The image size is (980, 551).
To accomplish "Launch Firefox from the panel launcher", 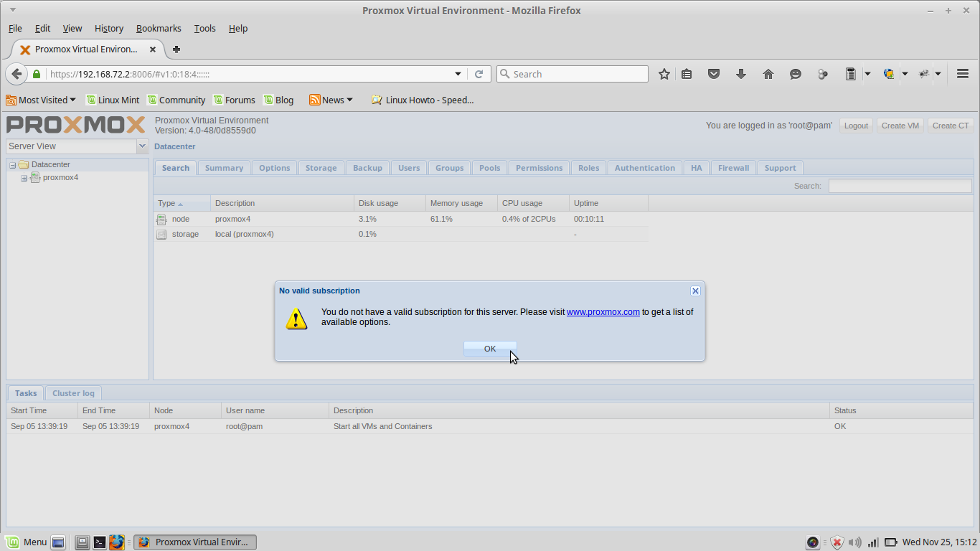I will click(117, 542).
